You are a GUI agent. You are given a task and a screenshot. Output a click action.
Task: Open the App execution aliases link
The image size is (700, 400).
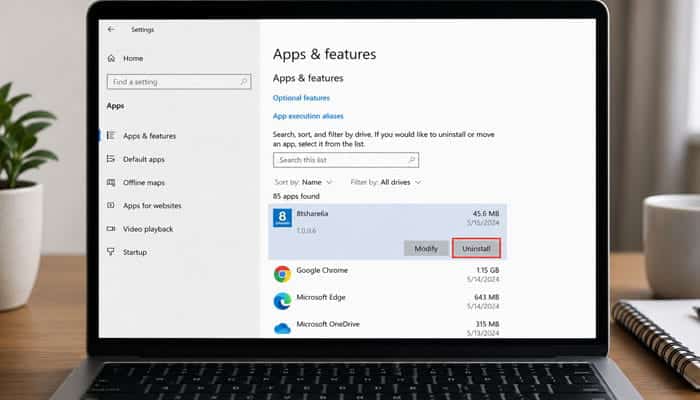coord(308,116)
